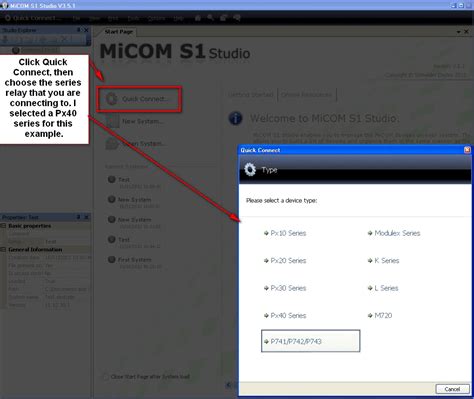
Task: Collapse the Basic properties section
Action: 3,226
